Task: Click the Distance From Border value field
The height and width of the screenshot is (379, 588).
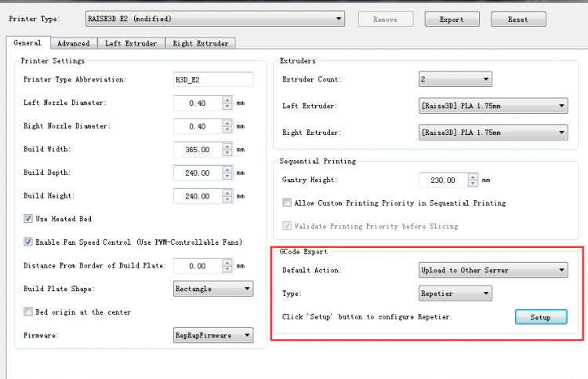Action: [x=198, y=266]
